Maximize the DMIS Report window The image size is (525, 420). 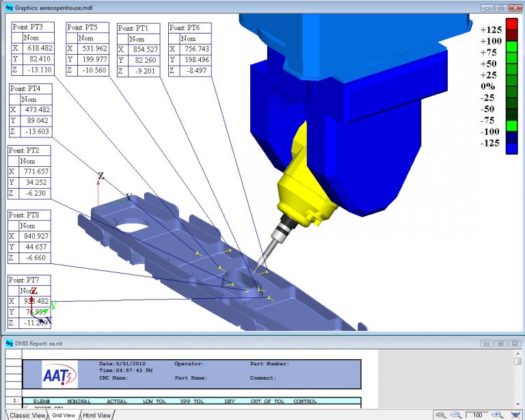coord(501,343)
